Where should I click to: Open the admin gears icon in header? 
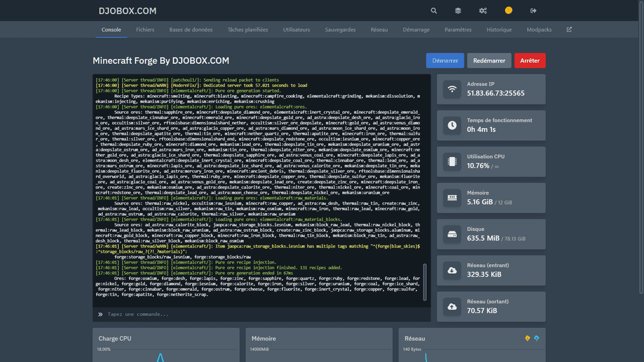tap(483, 11)
